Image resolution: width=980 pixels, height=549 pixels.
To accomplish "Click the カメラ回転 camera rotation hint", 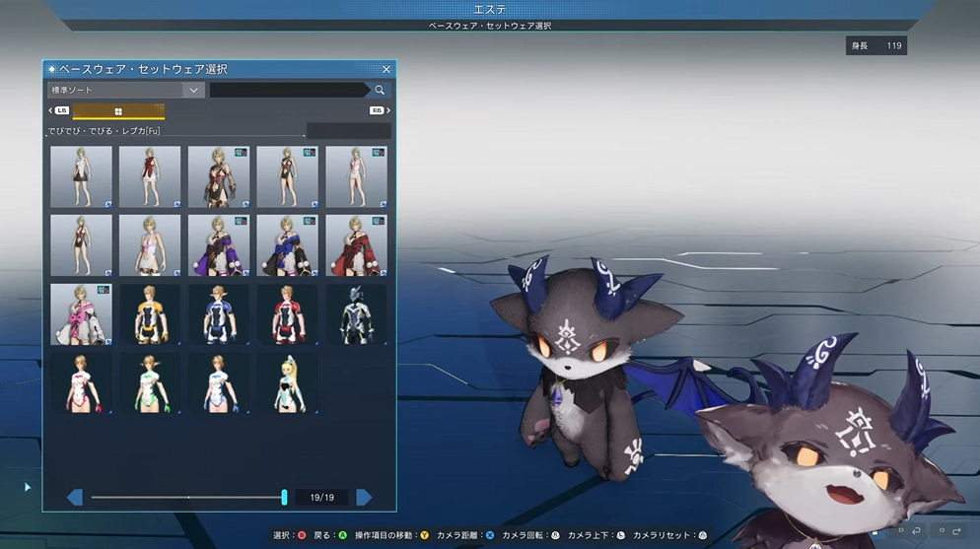I will click(x=530, y=535).
